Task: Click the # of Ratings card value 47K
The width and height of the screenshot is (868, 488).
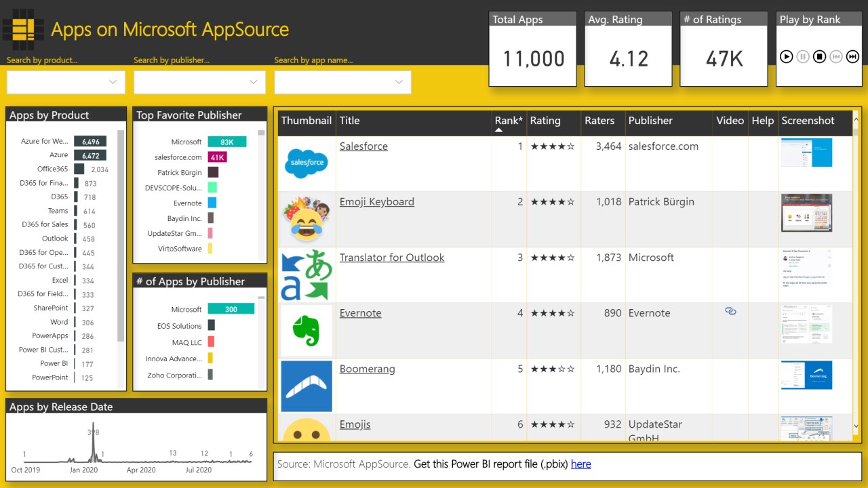Action: tap(724, 59)
